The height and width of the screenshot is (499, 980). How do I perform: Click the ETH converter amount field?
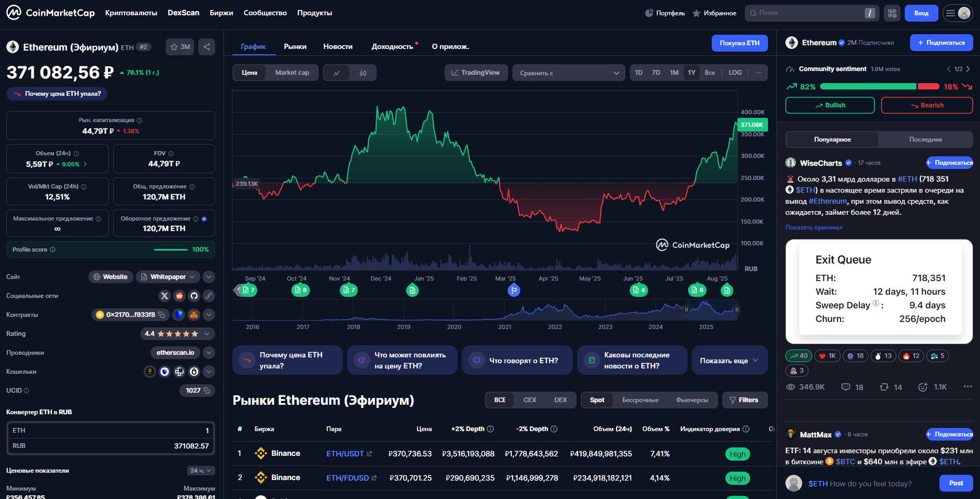click(110, 431)
